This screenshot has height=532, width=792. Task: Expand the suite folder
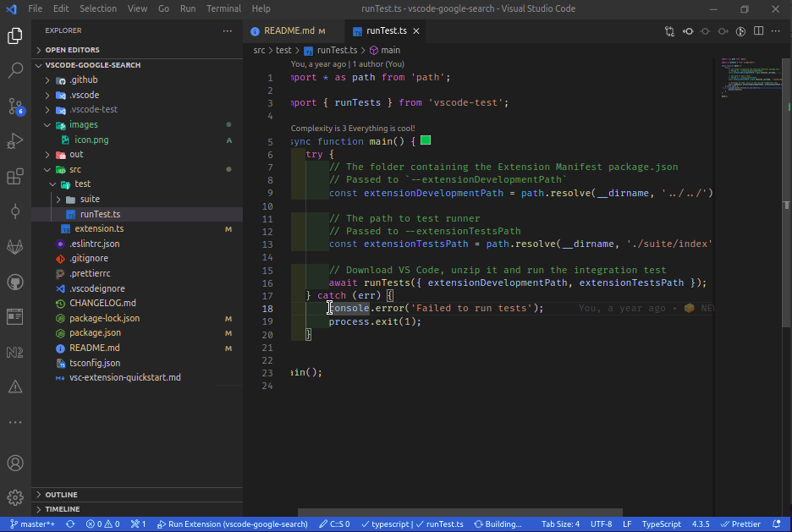(90, 199)
